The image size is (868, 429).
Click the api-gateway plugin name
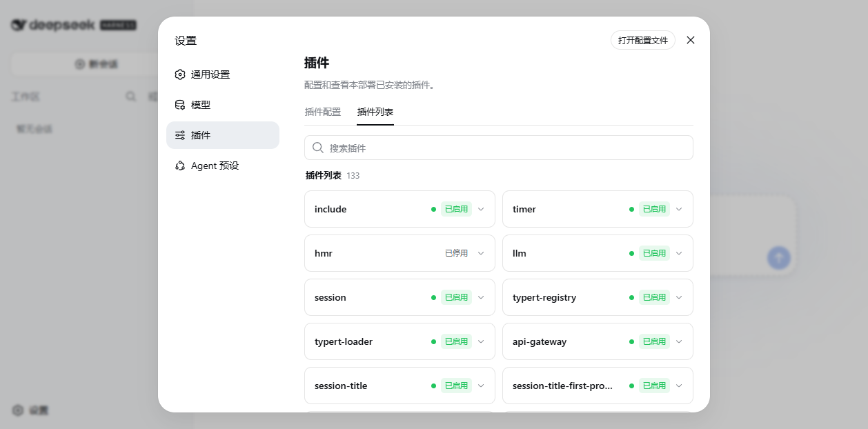click(540, 341)
